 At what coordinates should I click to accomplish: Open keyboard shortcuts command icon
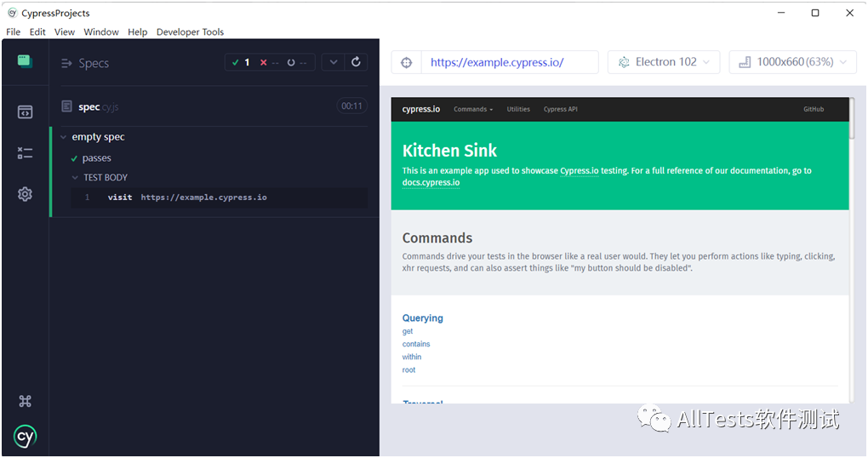pos(25,401)
